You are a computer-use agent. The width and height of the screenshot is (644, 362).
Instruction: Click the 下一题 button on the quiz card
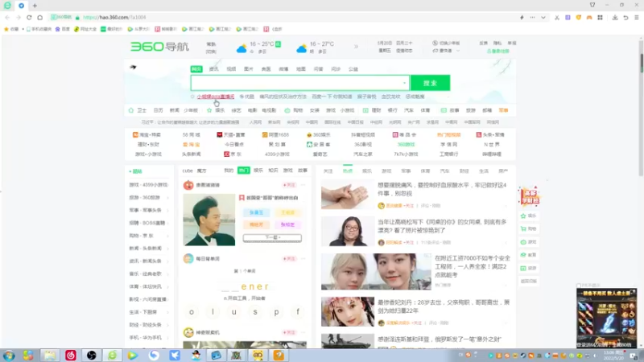(x=272, y=237)
